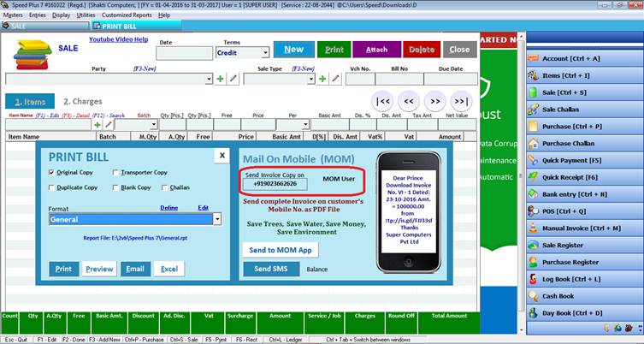The image size is (644, 344).
Task: Switch to the SALE window tab
Action: tap(45, 26)
